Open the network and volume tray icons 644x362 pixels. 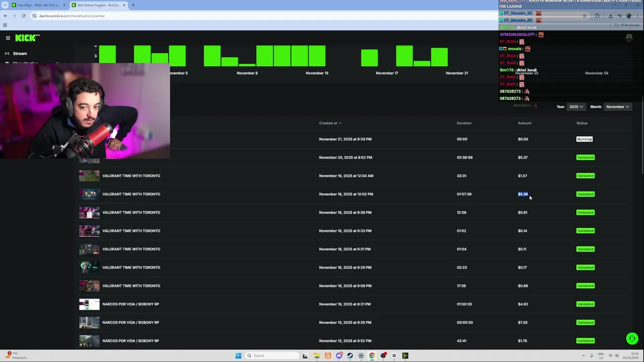[x=614, y=355]
